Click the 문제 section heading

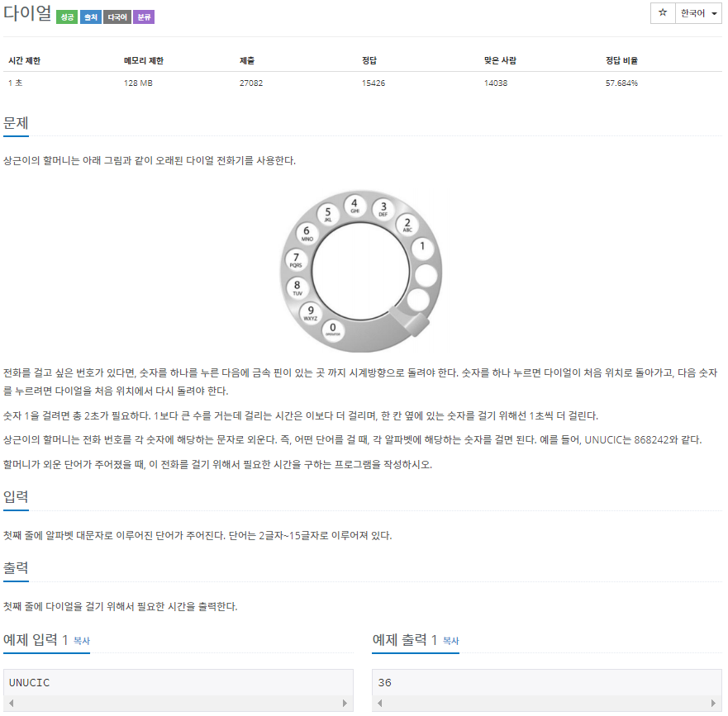pyautogui.click(x=16, y=123)
